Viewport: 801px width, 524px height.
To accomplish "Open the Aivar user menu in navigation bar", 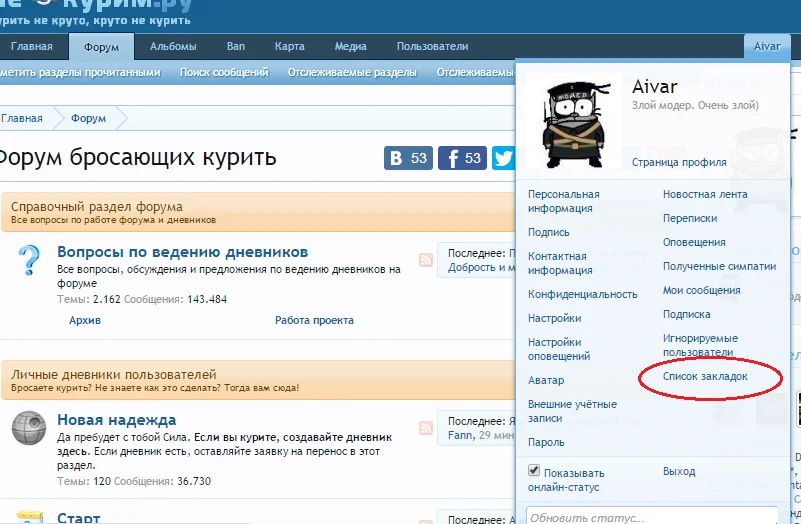I will click(x=767, y=47).
